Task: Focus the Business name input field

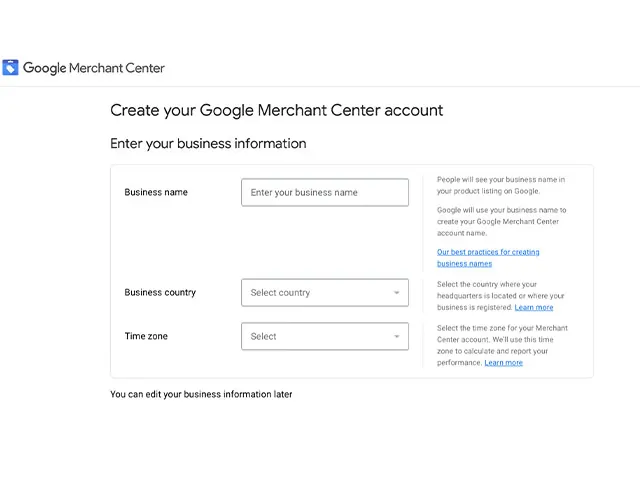Action: point(325,192)
